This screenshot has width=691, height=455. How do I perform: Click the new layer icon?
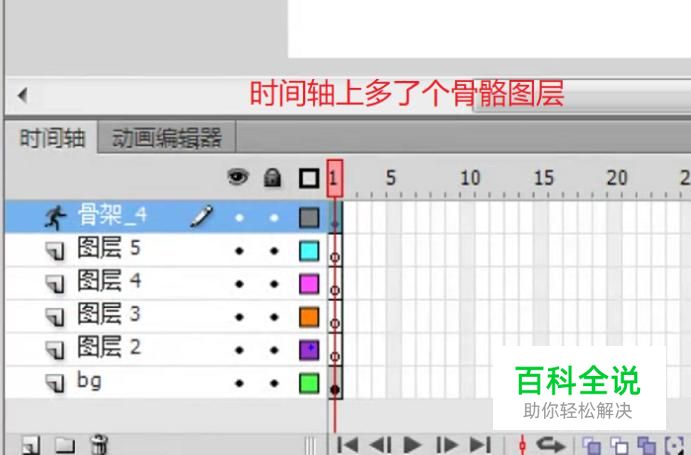tap(31, 445)
